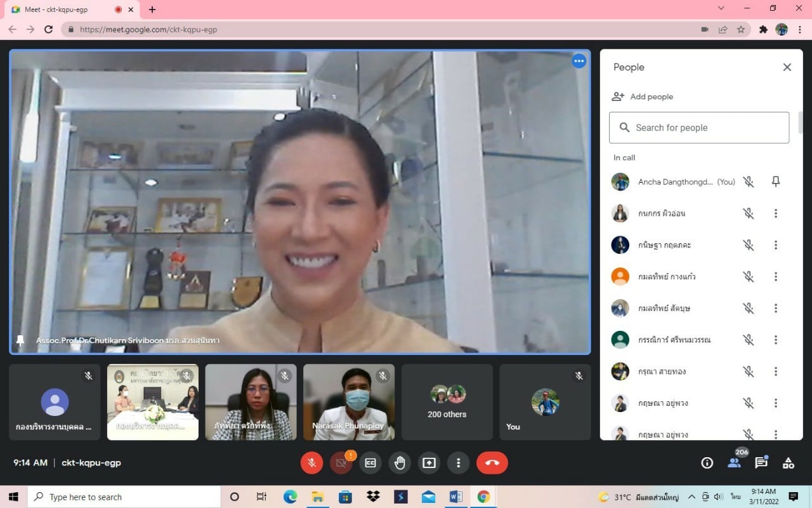Open Microsoft Word from the taskbar

[455, 497]
